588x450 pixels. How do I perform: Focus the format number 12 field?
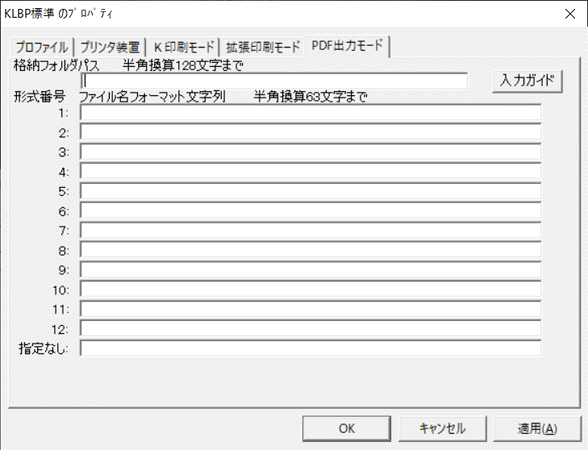coord(310,329)
